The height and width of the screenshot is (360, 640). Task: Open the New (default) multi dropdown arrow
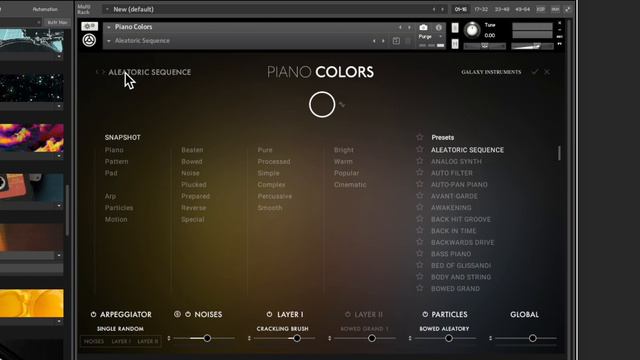[x=107, y=9]
